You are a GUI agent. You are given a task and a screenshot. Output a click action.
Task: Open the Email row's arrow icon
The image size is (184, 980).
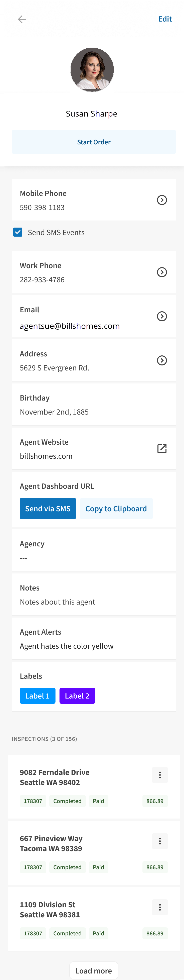(162, 317)
